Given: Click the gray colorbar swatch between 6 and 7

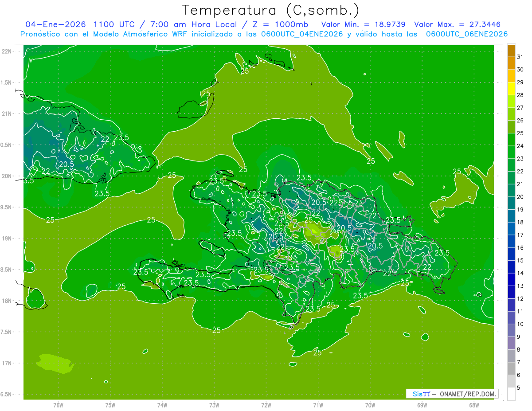Looking at the screenshot, I should pyautogui.click(x=511, y=368).
